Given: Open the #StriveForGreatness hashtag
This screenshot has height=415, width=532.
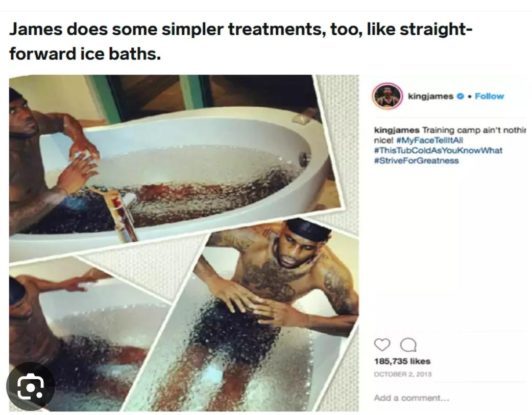Looking at the screenshot, I should (x=417, y=160).
